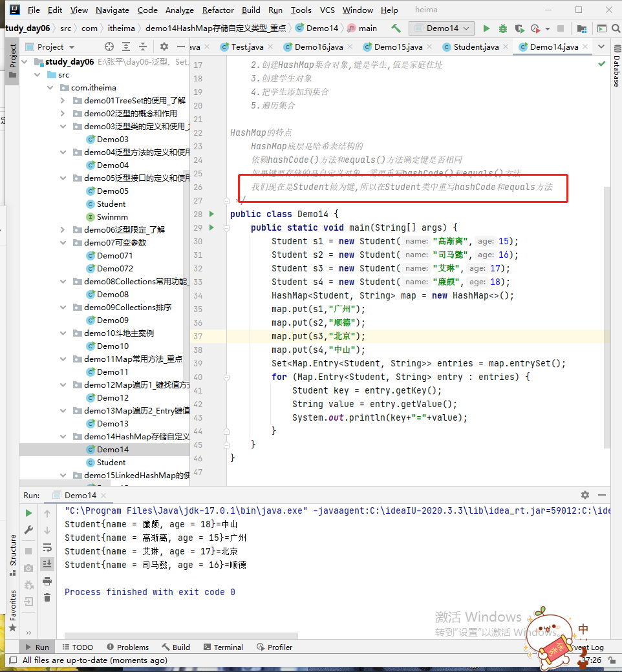Screen dimensions: 622x672
Task: Show the hidden editor tabs list
Action: [x=601, y=47]
